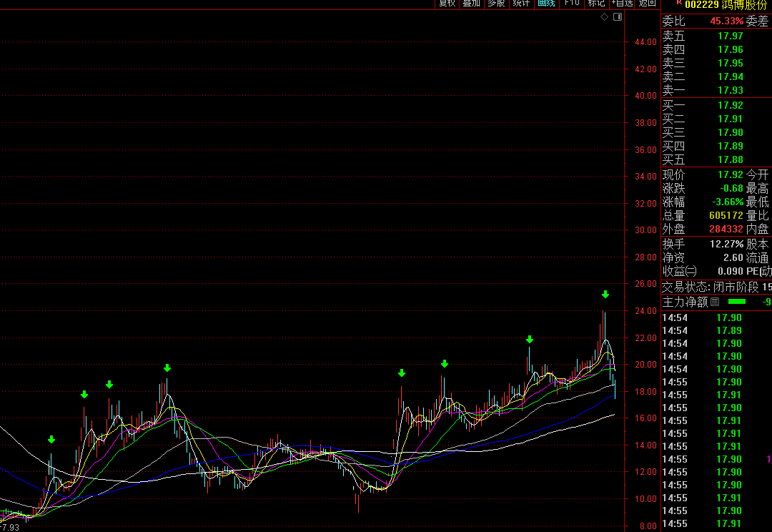This screenshot has height=532, width=772.
Task: Toggle the highlighted 画线 drawing tool
Action: (547, 4)
